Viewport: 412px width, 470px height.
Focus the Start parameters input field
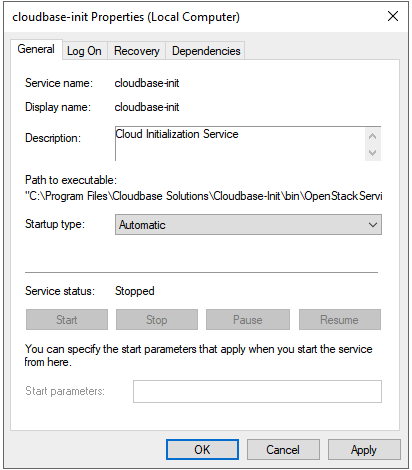tap(257, 391)
